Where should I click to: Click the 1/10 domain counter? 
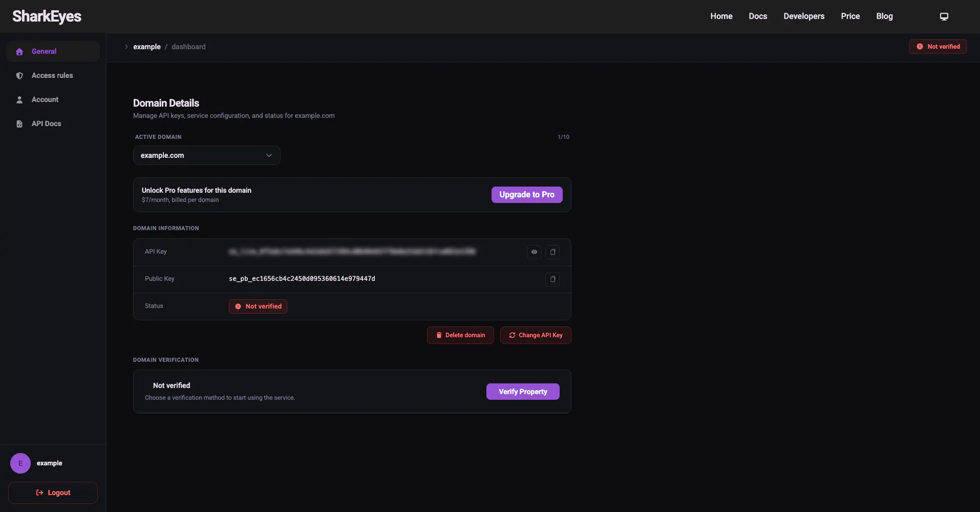tap(563, 137)
